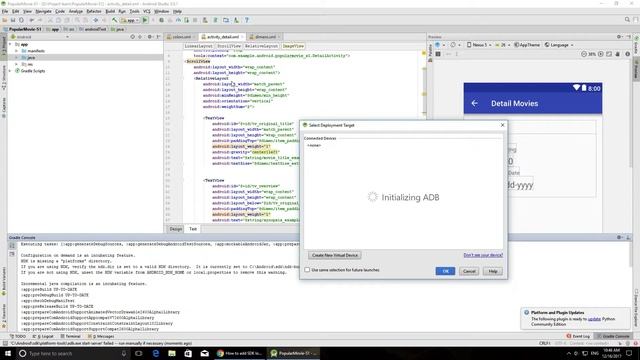Open the Language dropdown in Preview
The image size is (640, 360).
[559, 45]
